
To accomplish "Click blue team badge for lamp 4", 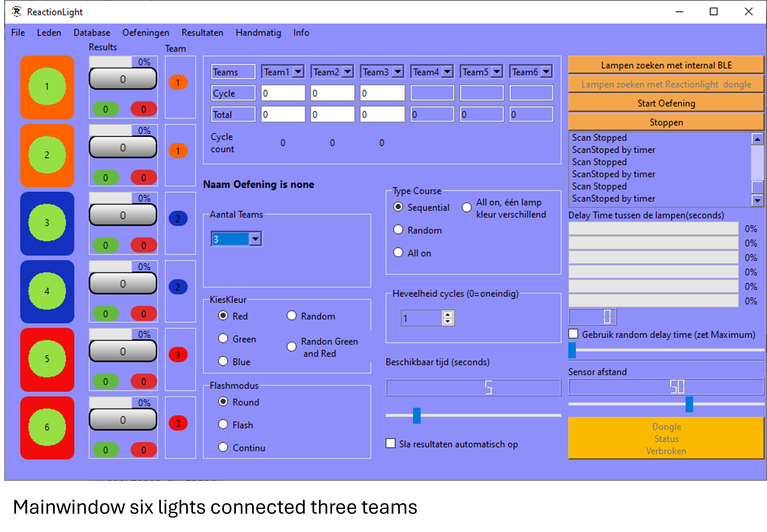I will point(178,287).
